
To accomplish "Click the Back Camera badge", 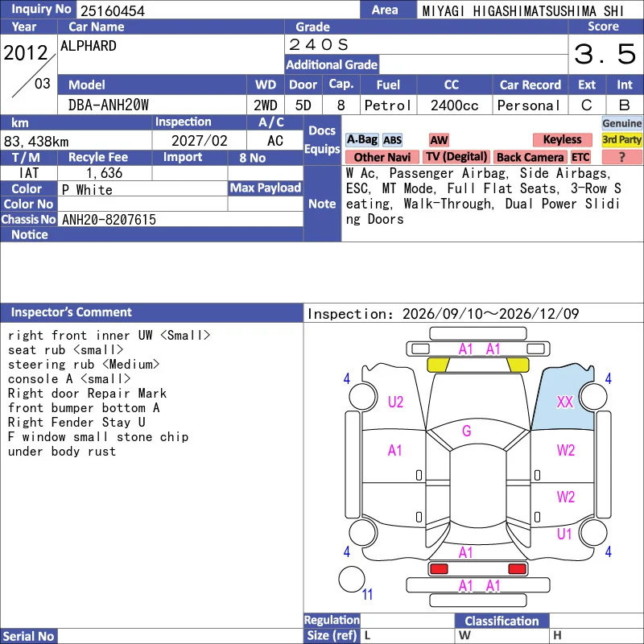I will [x=530, y=157].
